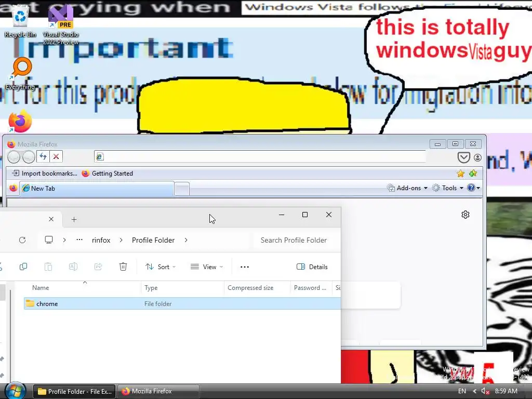Go to the rinfox breadcrumb folder

coord(101,240)
